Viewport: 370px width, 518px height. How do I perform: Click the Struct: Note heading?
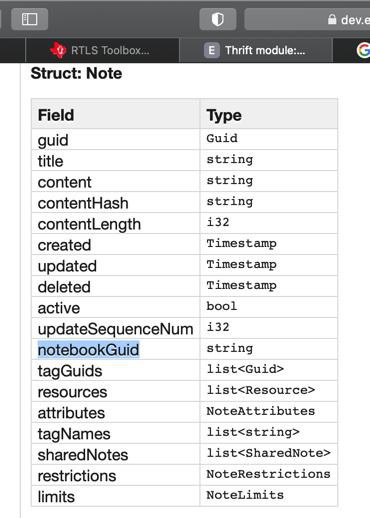point(76,73)
